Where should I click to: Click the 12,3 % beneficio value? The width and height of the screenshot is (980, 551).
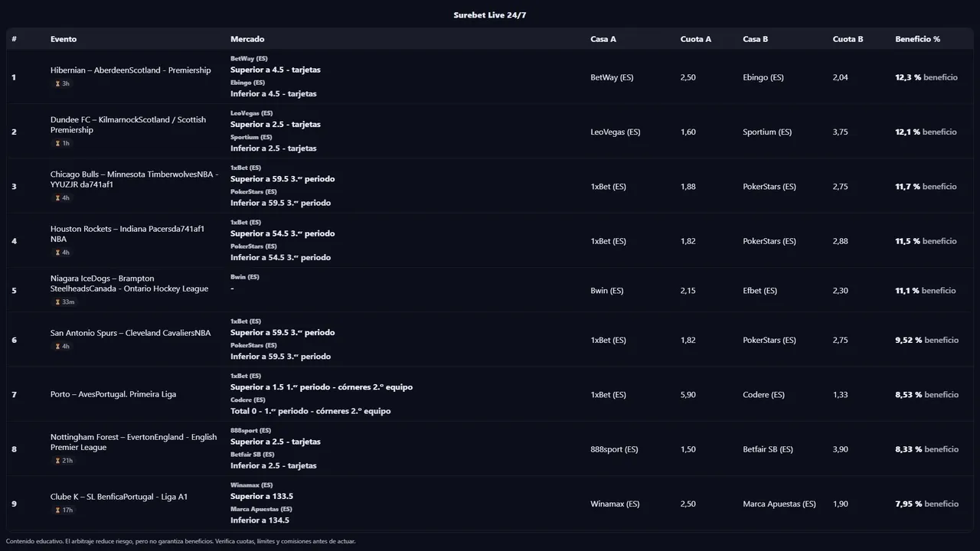[x=907, y=77]
